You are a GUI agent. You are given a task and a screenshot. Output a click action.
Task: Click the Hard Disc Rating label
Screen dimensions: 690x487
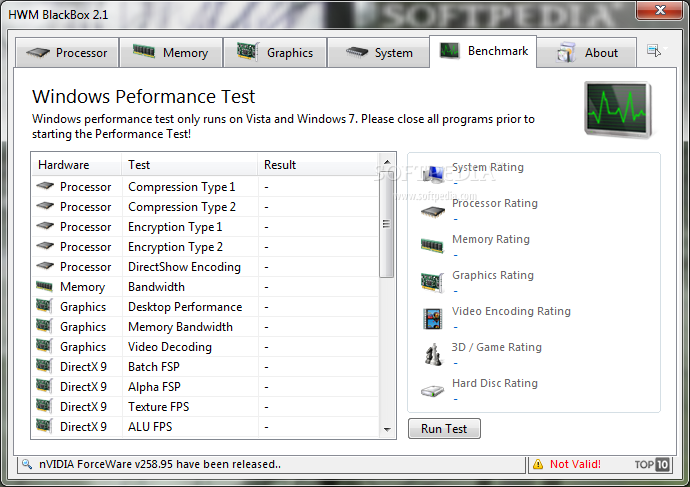coord(495,383)
